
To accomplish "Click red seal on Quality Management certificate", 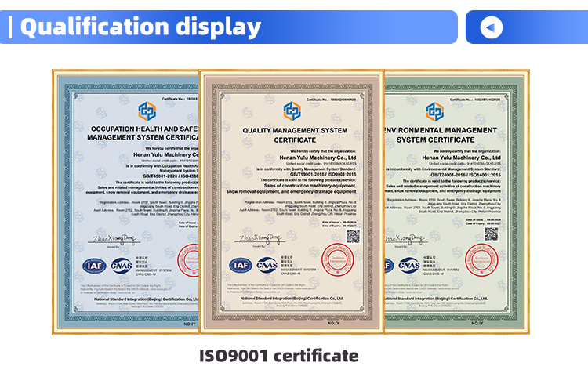I will 337,260.
